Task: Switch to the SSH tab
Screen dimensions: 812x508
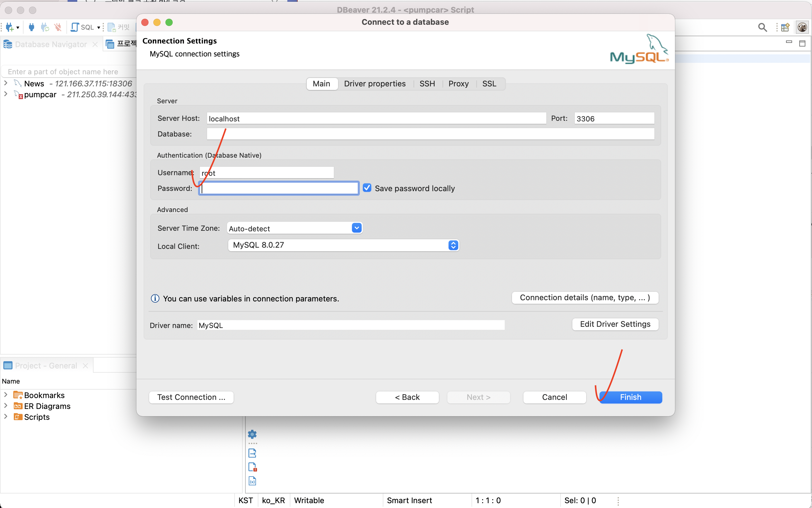Action: tap(427, 83)
